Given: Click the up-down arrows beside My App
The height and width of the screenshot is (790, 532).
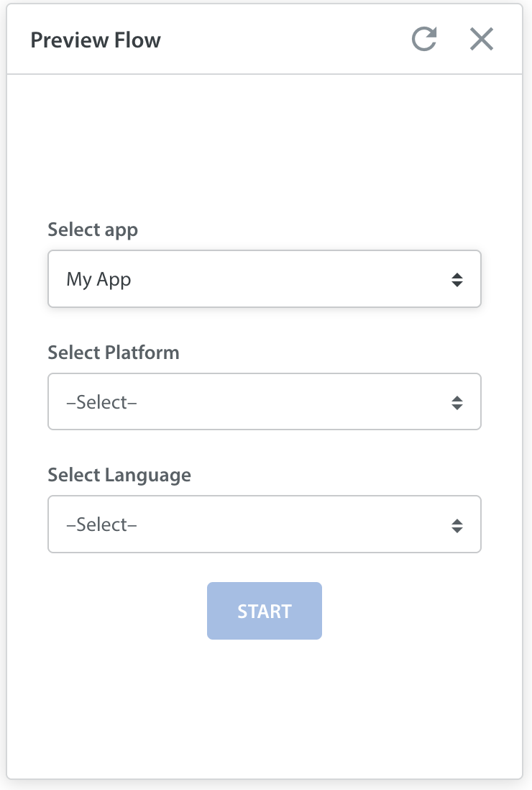Looking at the screenshot, I should coord(457,280).
